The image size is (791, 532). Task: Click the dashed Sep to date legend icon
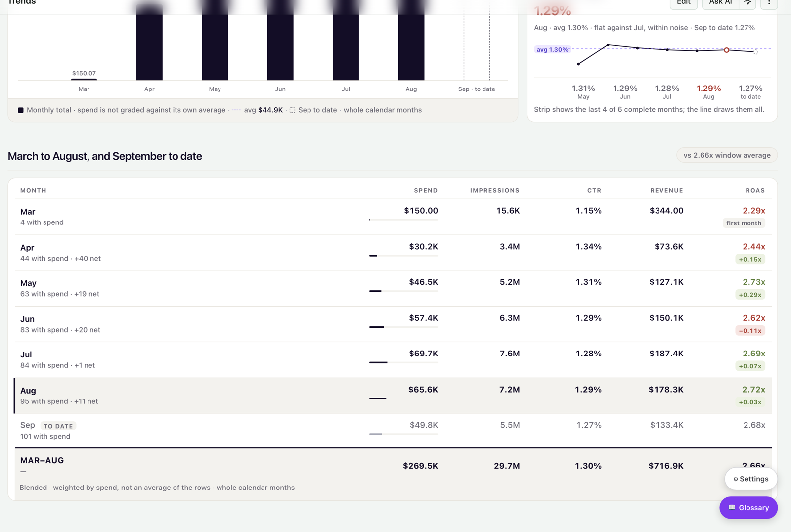292,110
